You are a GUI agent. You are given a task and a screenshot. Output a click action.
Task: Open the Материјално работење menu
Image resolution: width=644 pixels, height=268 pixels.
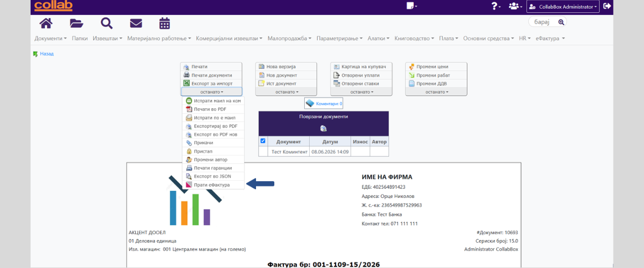(159, 39)
